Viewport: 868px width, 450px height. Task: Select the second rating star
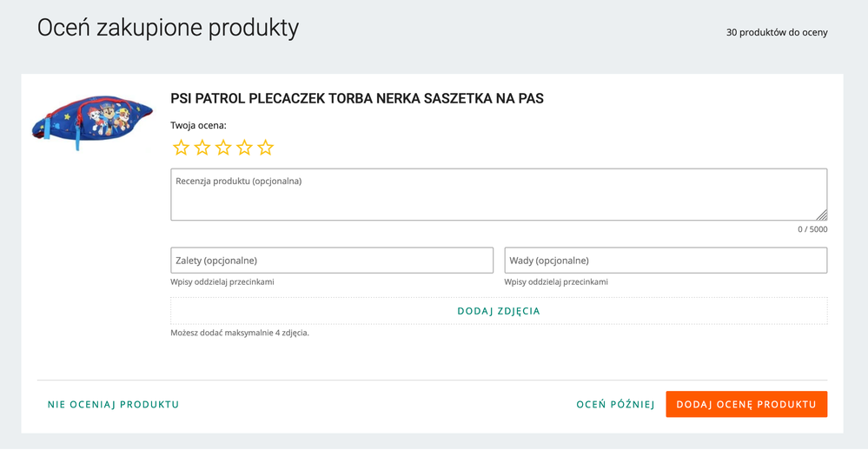click(202, 148)
